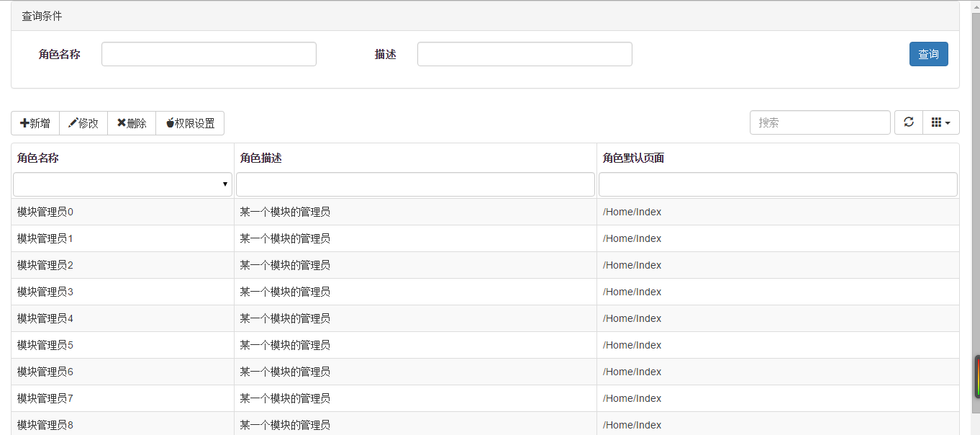Click the 修改 edit button
Image resolution: width=980 pixels, height=435 pixels.
click(83, 123)
